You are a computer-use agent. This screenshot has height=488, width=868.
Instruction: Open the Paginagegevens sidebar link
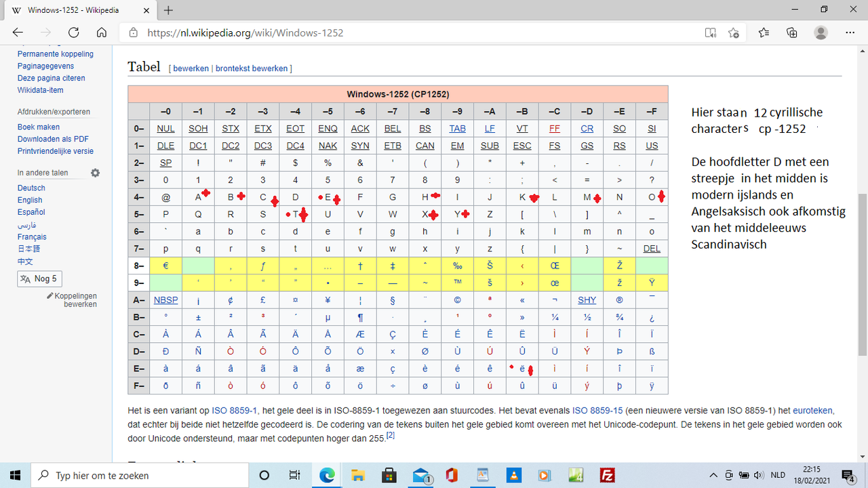(46, 66)
